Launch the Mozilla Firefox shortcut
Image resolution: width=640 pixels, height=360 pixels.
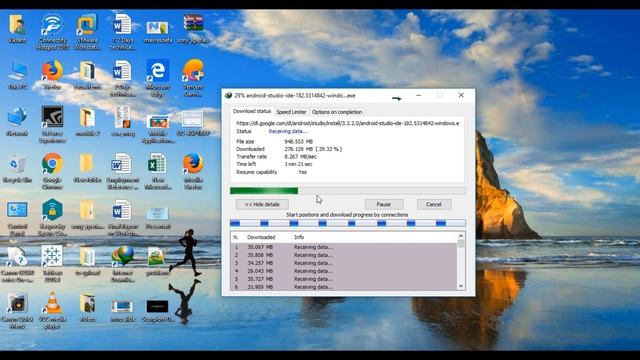(193, 171)
